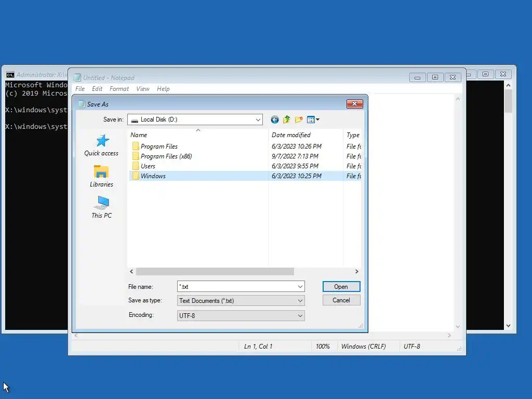Select Libraries in the places bar
This screenshot has height=399, width=532.
[x=101, y=177]
